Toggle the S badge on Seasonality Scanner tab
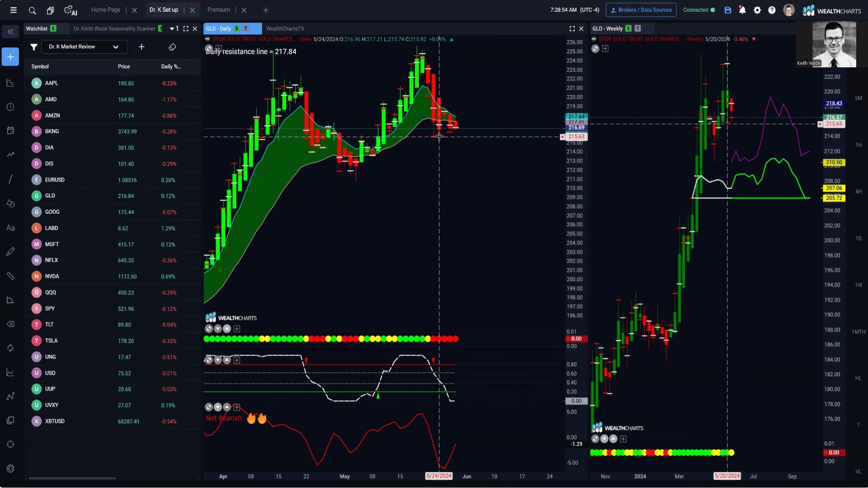This screenshot has height=488, width=868. [x=160, y=28]
